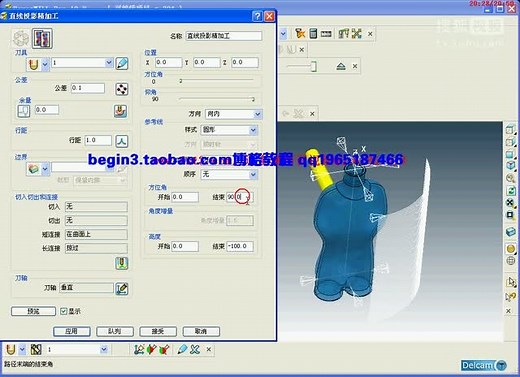The image size is (520, 377).
Task: Click the 切入 lead-in field
Action: [x=96, y=207]
